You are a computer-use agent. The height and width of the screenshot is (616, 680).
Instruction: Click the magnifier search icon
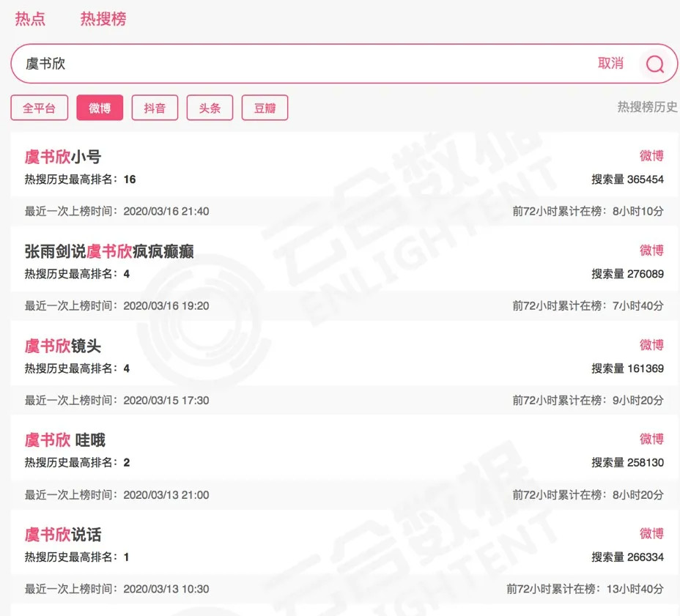655,64
